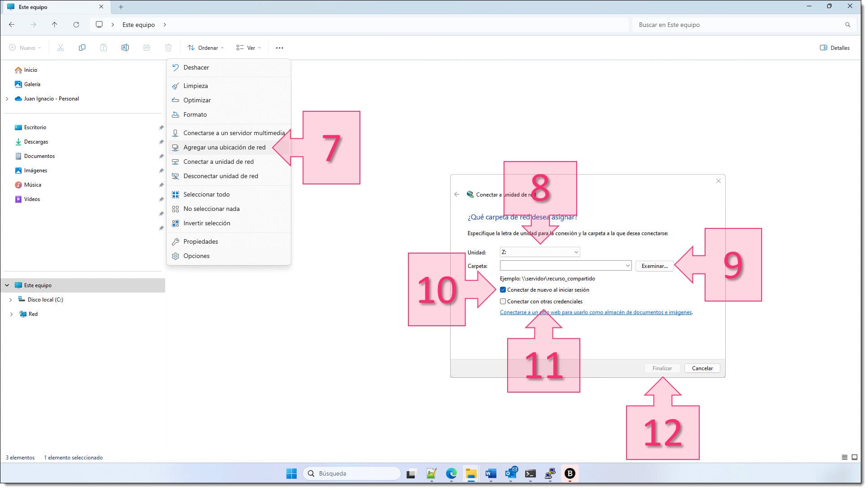Click Finalizar button to complete connection
The image size is (868, 490).
[x=662, y=368]
